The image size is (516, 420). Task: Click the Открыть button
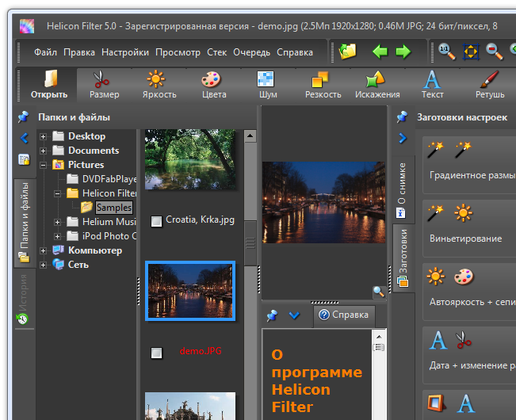(x=49, y=85)
